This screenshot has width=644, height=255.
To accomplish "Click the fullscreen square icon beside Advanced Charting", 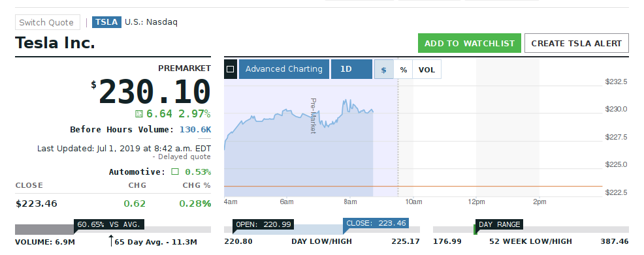I will [231, 69].
